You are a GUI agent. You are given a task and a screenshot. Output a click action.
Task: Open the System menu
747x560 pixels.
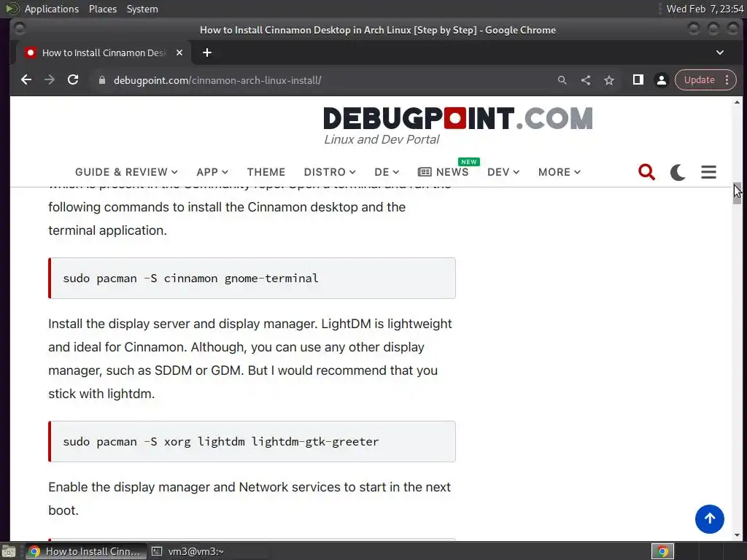pos(142,9)
